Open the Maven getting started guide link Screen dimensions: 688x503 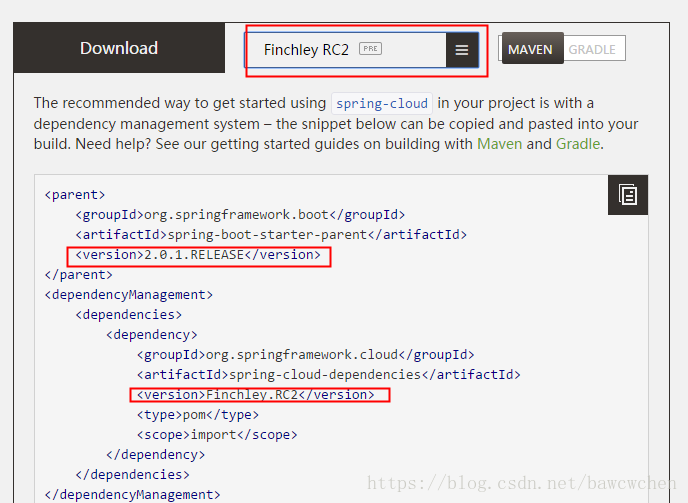(499, 144)
